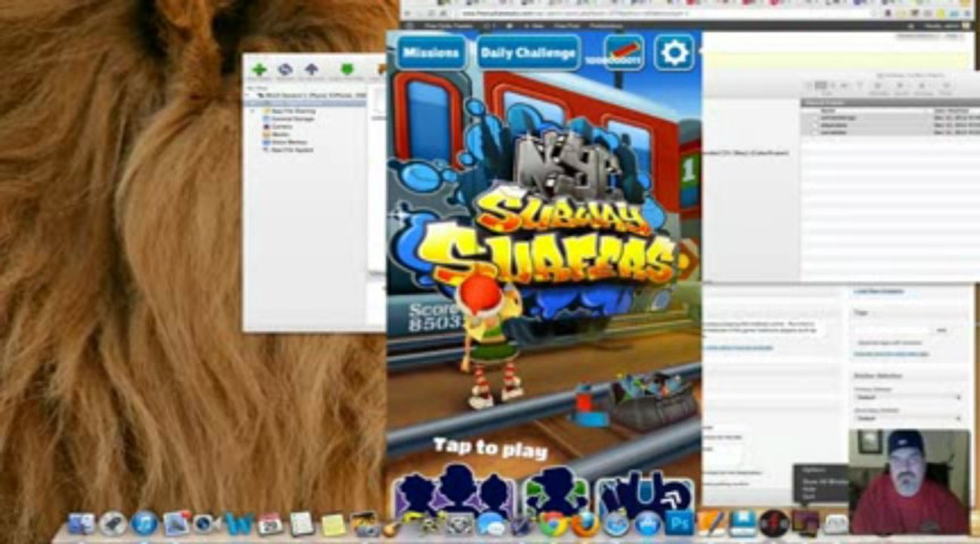
Task: Click the green plus icon in file browser toolbar
Action: pyautogui.click(x=259, y=70)
